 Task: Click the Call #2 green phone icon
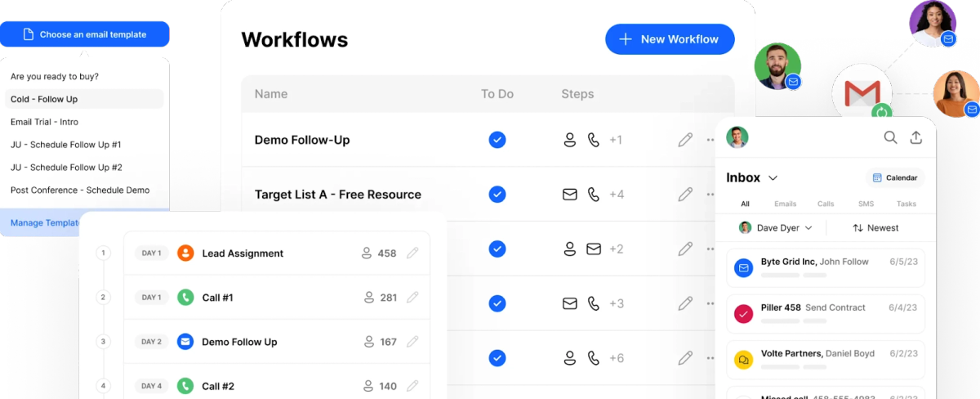185,386
